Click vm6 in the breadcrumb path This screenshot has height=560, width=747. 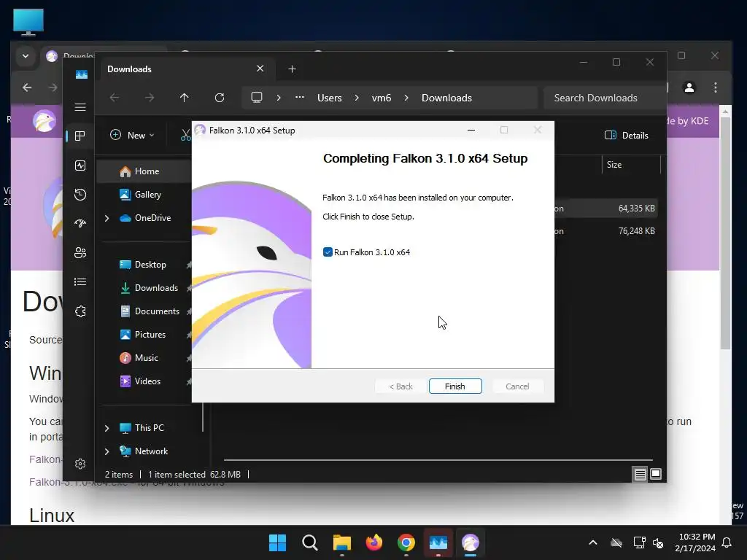tap(381, 98)
